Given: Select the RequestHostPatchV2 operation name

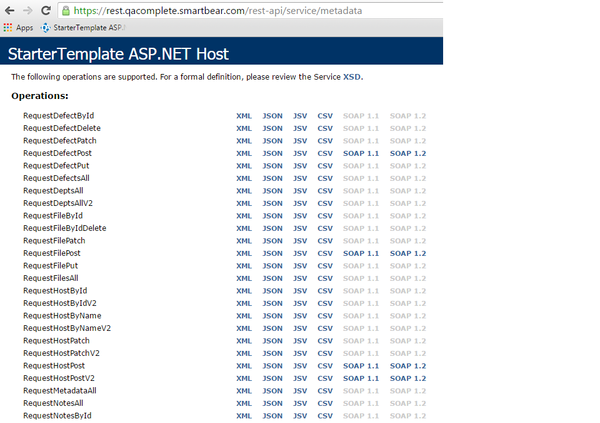Looking at the screenshot, I should coord(61,353).
